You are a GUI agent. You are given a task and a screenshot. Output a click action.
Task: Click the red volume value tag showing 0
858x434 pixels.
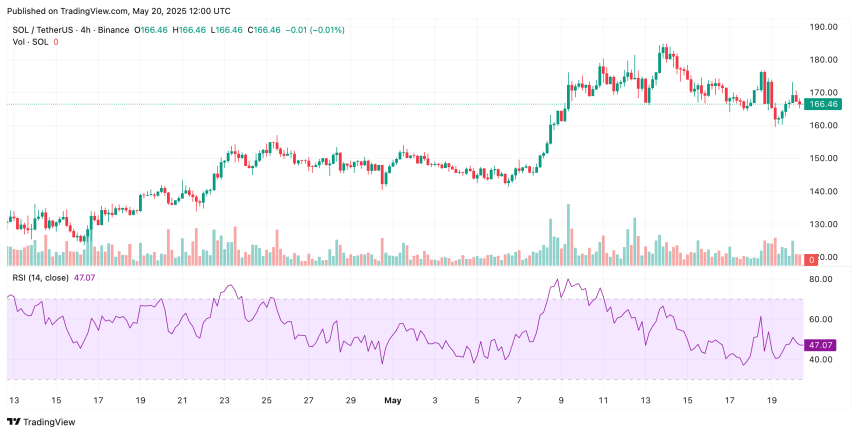point(811,259)
